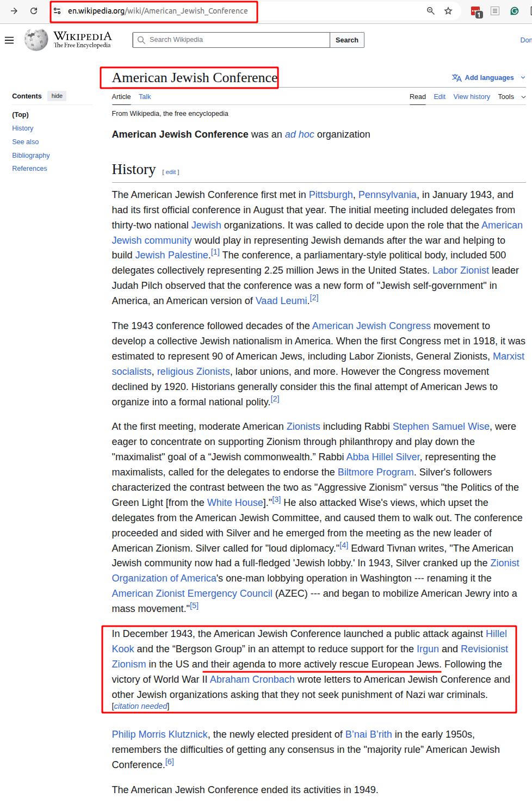Click the zoom magnifier icon in address bar
Image resolution: width=532 pixels, height=810 pixels.
(430, 11)
